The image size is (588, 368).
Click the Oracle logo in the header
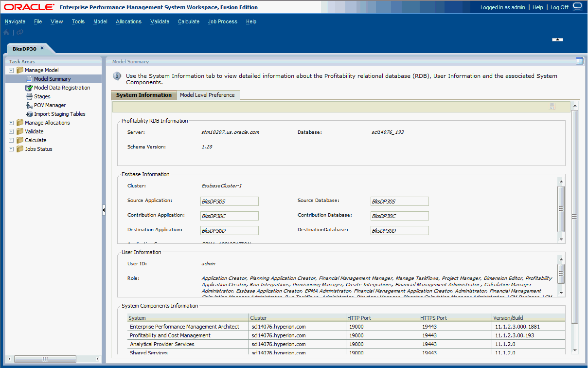click(x=29, y=7)
